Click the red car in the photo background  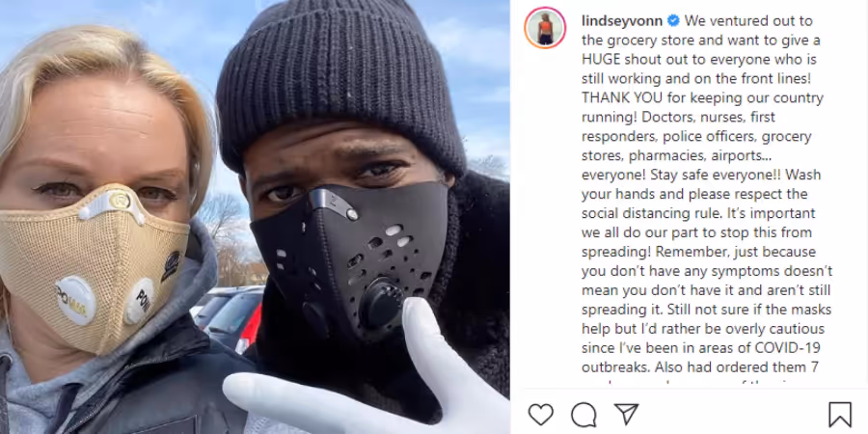250,330
